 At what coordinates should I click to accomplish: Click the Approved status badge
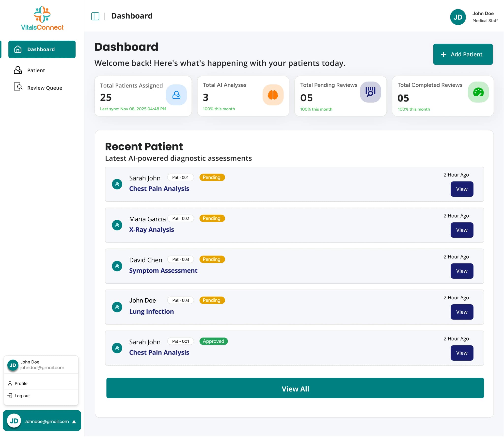coord(213,341)
